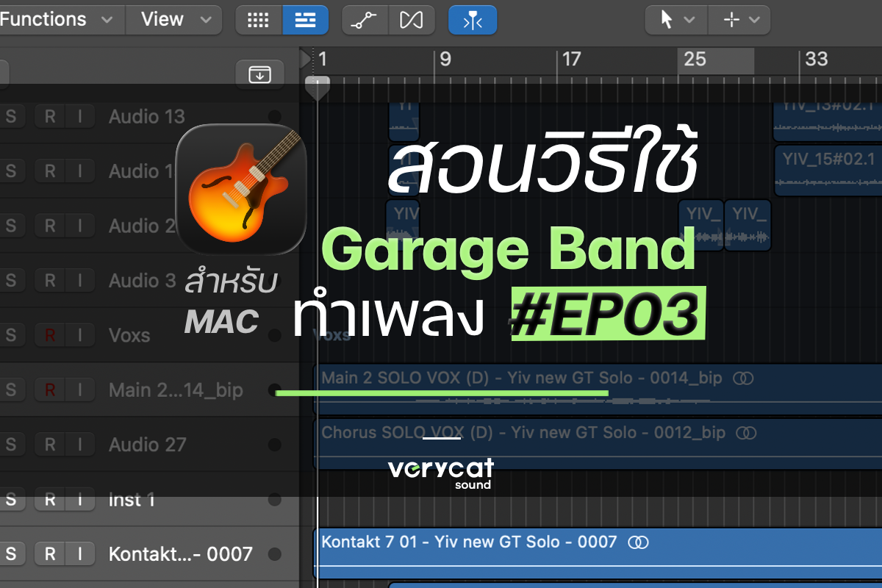Viewport: 882px width, 588px height.
Task: Select the YIV_13#02.1 audio region
Action: point(828,119)
